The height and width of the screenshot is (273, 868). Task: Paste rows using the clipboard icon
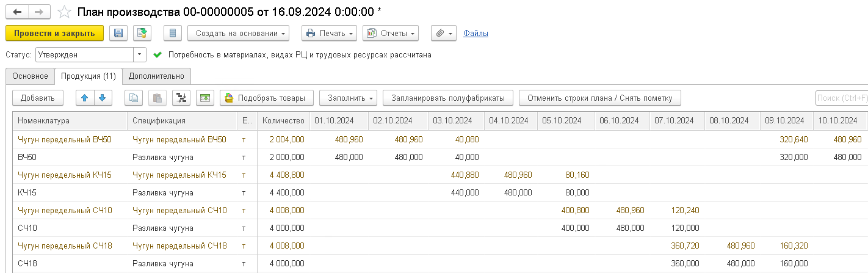pos(157,98)
